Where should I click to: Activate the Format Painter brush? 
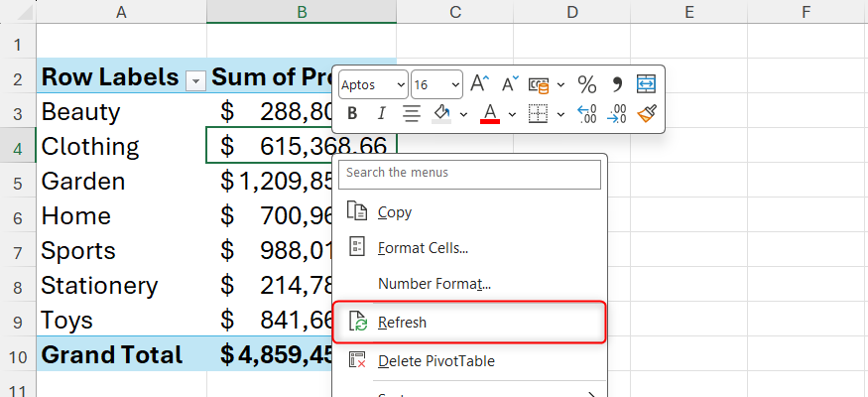pos(646,114)
